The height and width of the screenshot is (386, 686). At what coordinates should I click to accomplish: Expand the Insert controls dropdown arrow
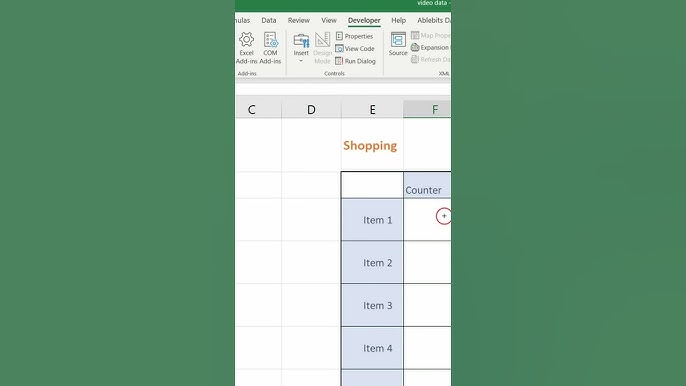[301, 61]
